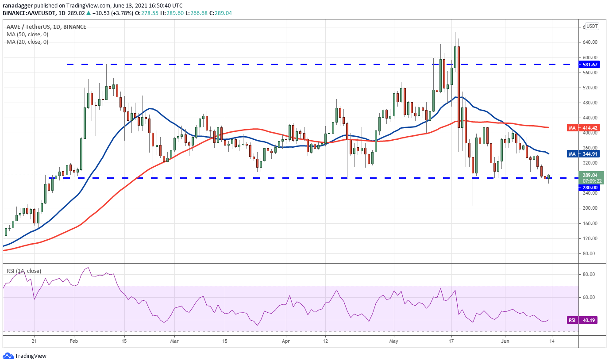Image resolution: width=609 pixels, height=364 pixels.
Task: Click the 600.00 price scale label
Action: click(591, 57)
